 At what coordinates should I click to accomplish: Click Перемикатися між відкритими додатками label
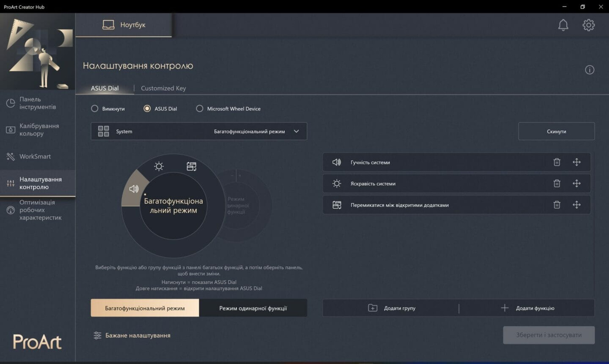(399, 205)
